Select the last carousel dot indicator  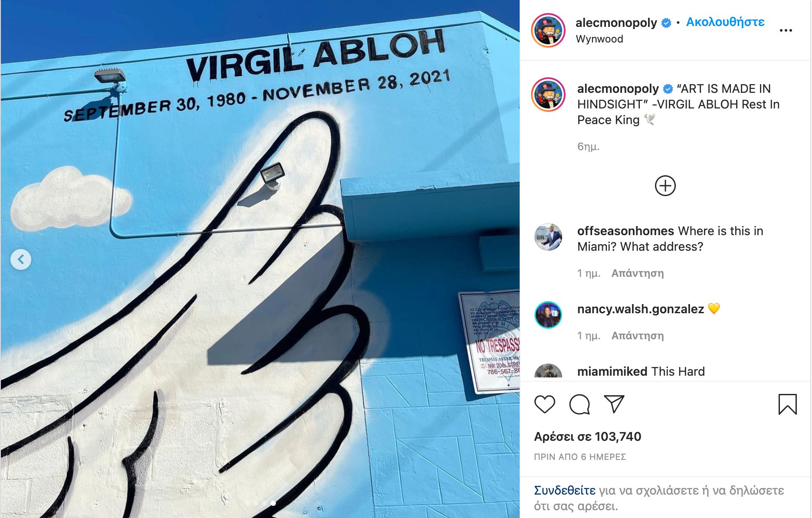[273, 503]
